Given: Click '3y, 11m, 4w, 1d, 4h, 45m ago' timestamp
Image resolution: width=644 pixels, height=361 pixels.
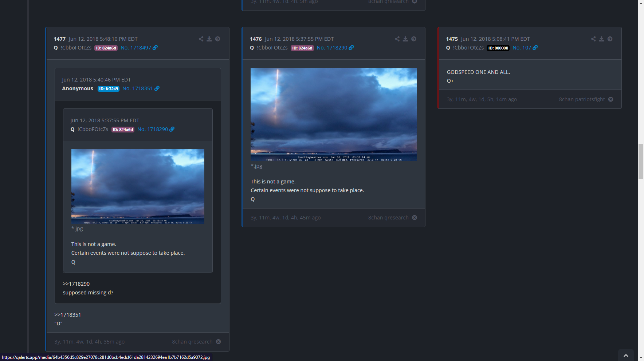Looking at the screenshot, I should [x=286, y=218].
